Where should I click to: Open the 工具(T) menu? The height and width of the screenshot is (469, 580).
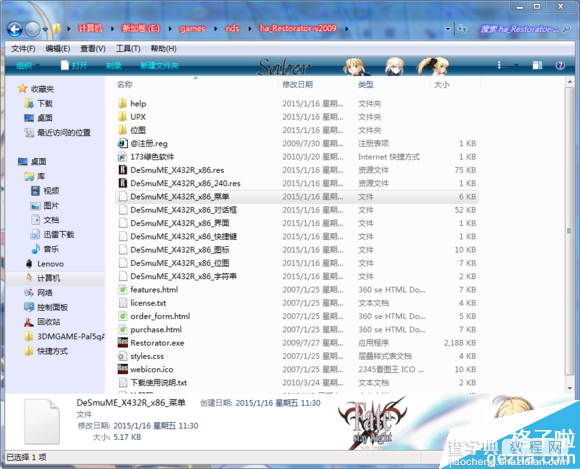[128, 48]
